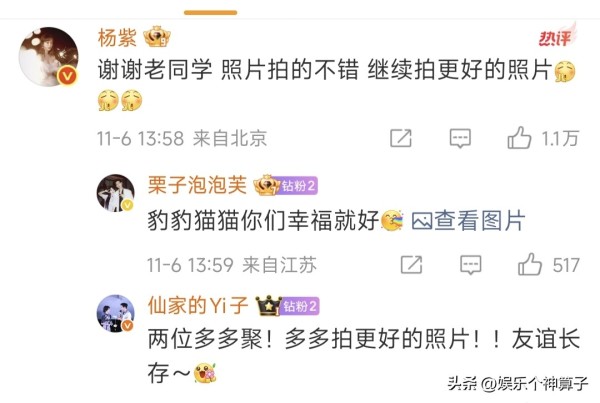Tap crown member badge next to 杨紫
The image size is (600, 403).
click(x=157, y=37)
